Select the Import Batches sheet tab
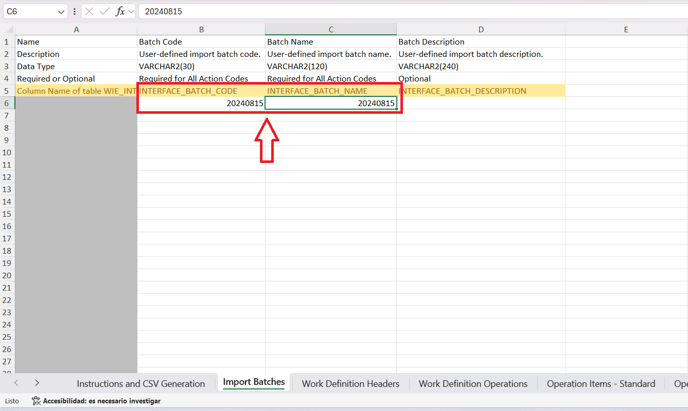 click(254, 382)
